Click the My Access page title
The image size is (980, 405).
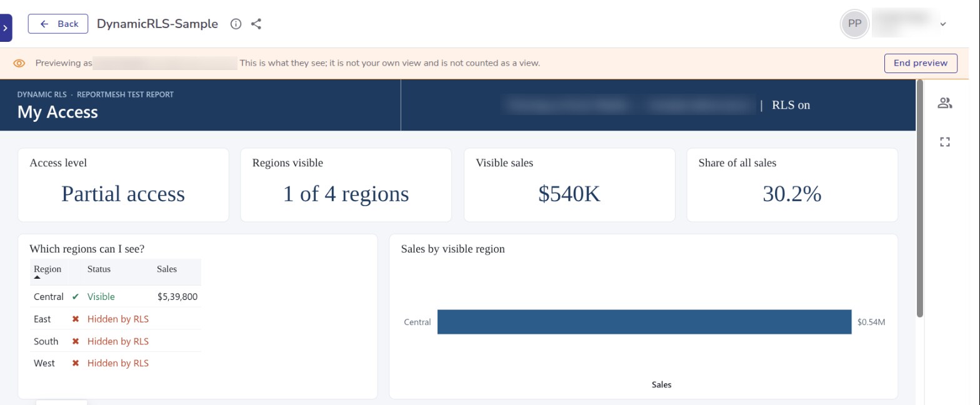pyautogui.click(x=57, y=112)
